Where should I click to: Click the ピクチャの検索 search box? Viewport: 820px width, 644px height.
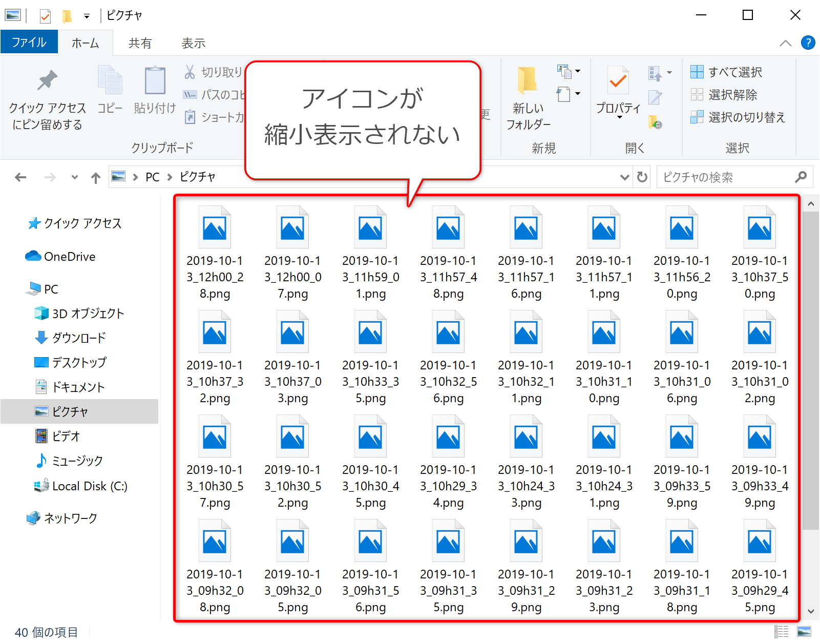pos(725,177)
